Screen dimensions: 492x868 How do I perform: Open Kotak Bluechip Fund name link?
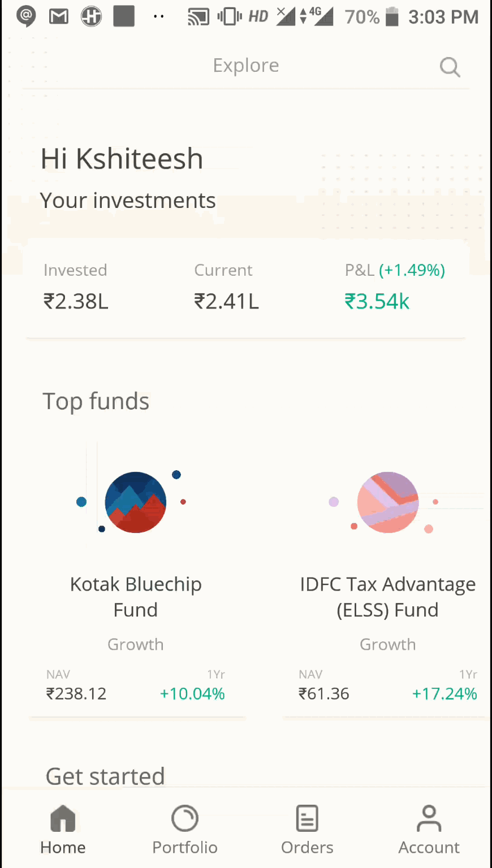(x=136, y=597)
